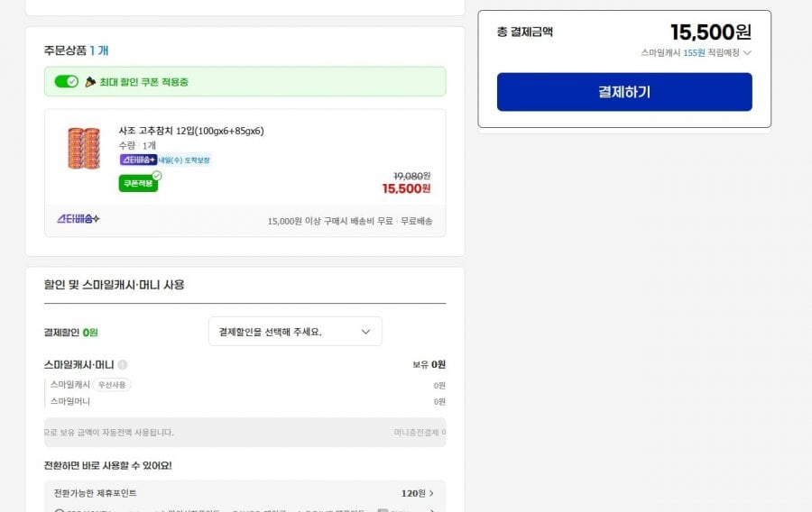
Task: Click the 15,500원 discounted price
Action: click(x=406, y=189)
